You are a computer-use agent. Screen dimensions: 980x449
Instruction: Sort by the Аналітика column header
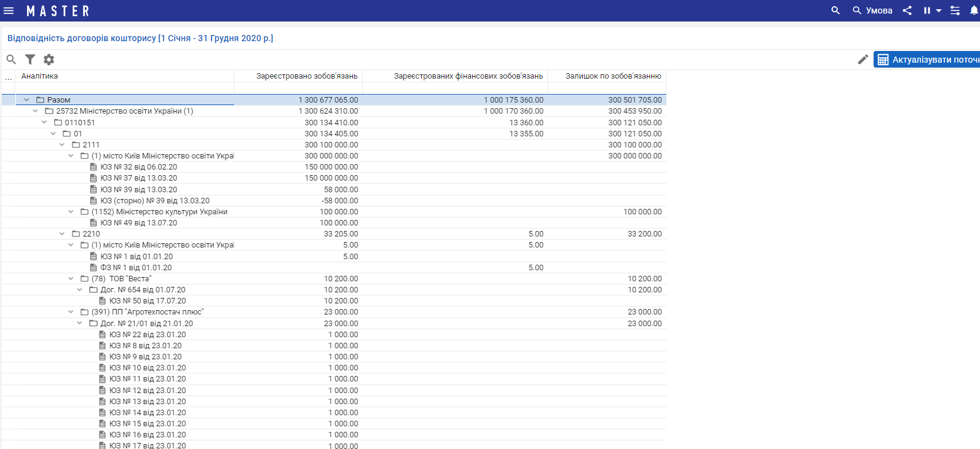click(40, 76)
